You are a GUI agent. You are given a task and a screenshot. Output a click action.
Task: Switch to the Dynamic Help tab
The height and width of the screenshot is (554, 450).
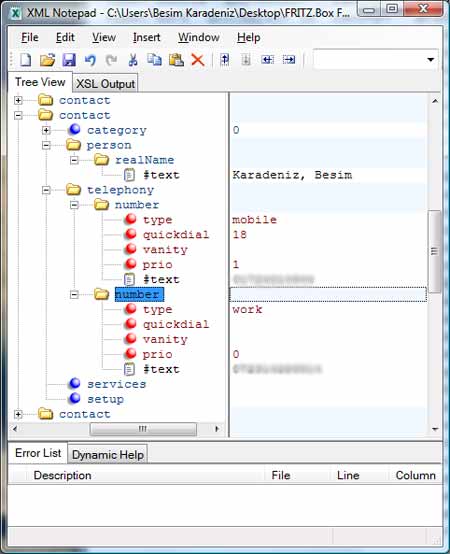108,454
